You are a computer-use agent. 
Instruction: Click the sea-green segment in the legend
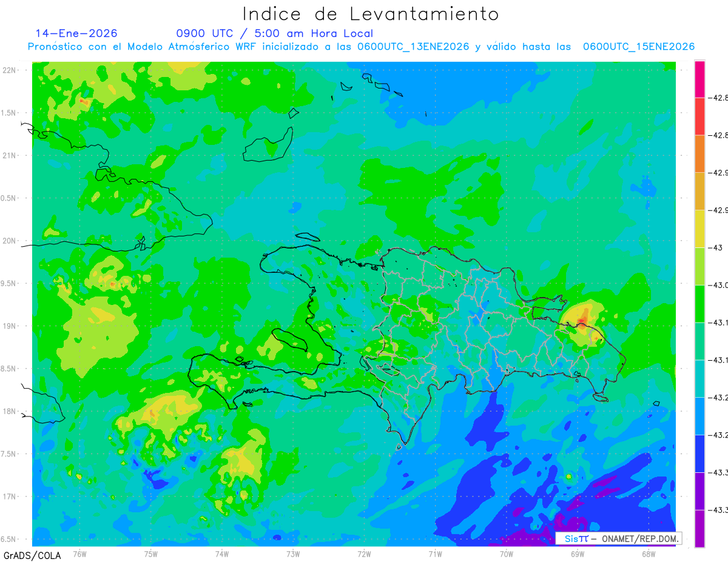699,341
